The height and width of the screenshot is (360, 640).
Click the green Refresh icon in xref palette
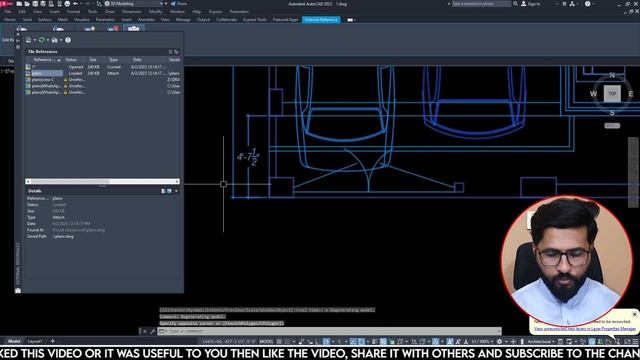[x=42, y=40]
